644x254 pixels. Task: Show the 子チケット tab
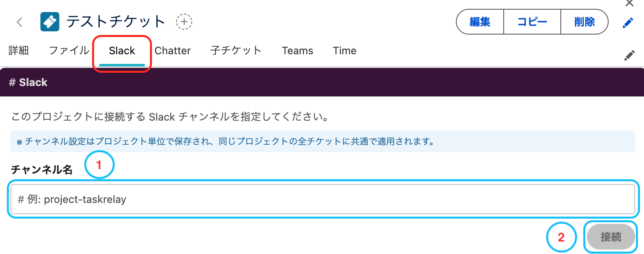coord(236,51)
